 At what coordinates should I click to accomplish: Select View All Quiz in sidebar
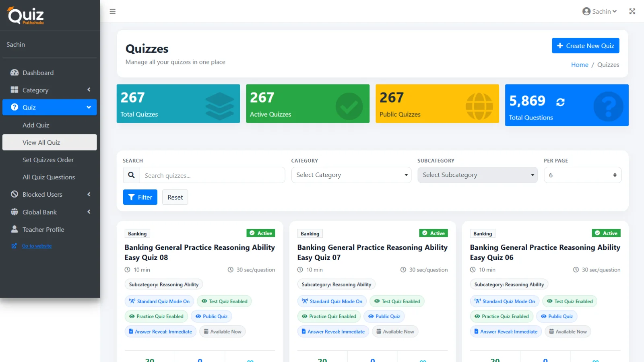(50, 142)
